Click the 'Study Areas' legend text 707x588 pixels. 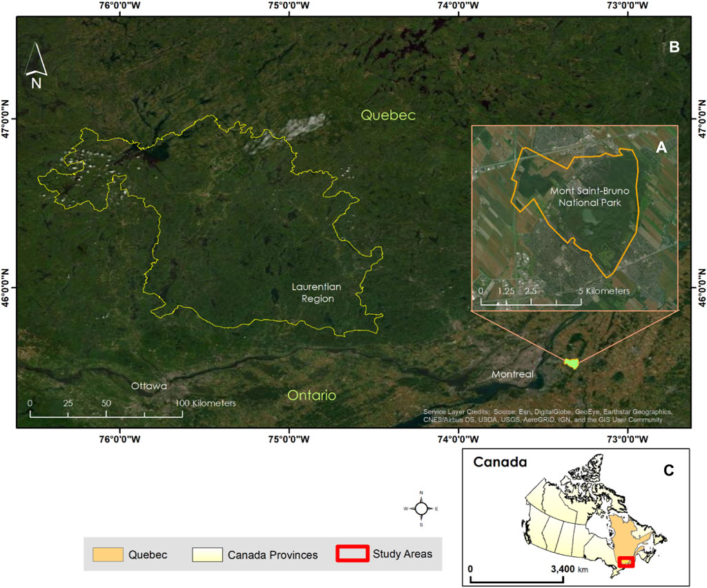click(403, 554)
